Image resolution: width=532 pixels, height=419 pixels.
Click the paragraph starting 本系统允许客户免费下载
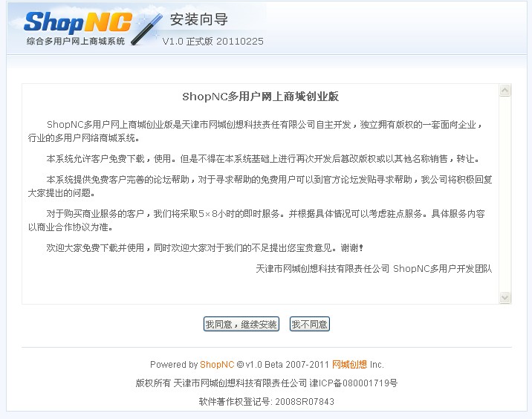tap(263, 158)
